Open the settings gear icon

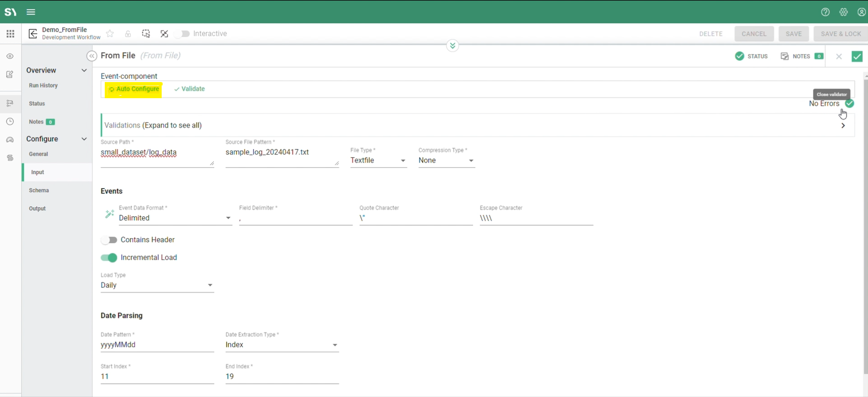[843, 12]
